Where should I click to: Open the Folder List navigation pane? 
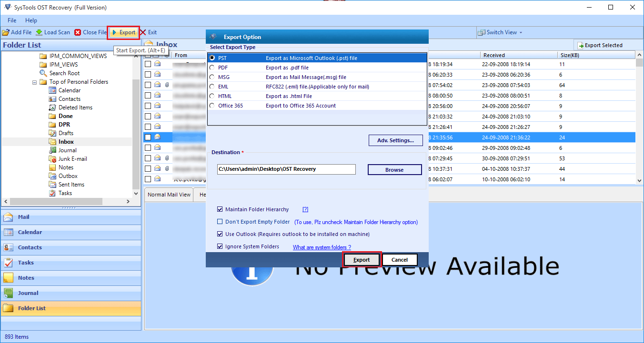(71, 308)
